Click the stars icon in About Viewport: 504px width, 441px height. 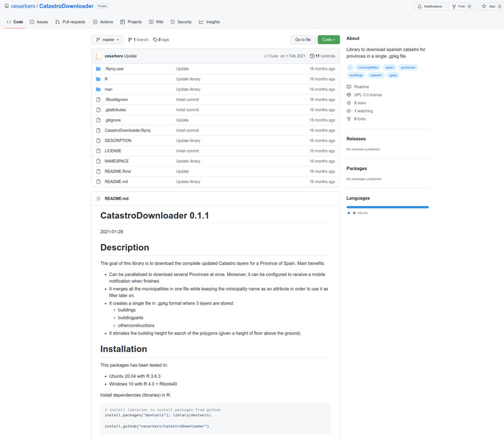(349, 103)
